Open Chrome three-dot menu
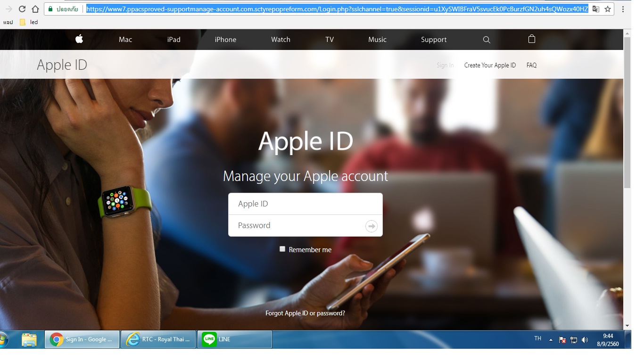Image resolution: width=644 pixels, height=362 pixels. click(x=623, y=9)
